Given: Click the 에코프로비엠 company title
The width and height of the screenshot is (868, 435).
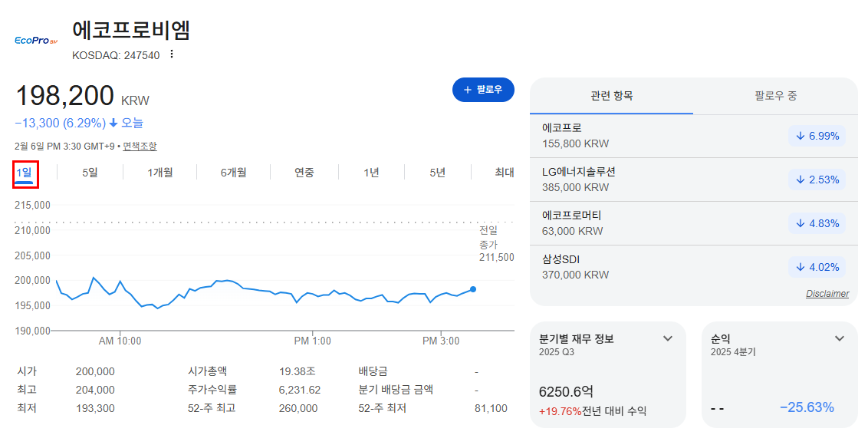Looking at the screenshot, I should [x=131, y=30].
